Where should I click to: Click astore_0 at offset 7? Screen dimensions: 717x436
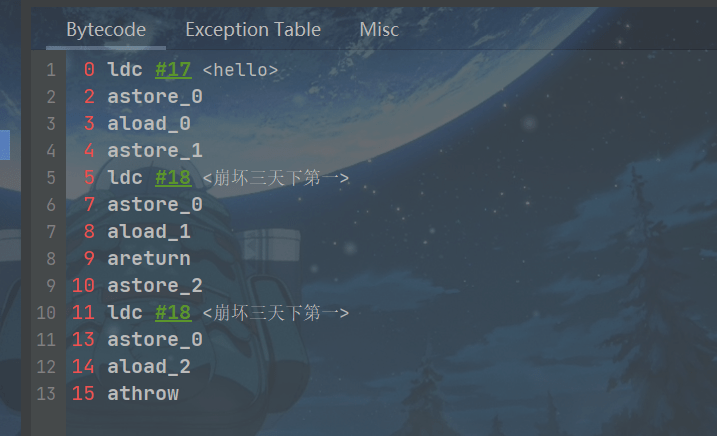coord(154,205)
